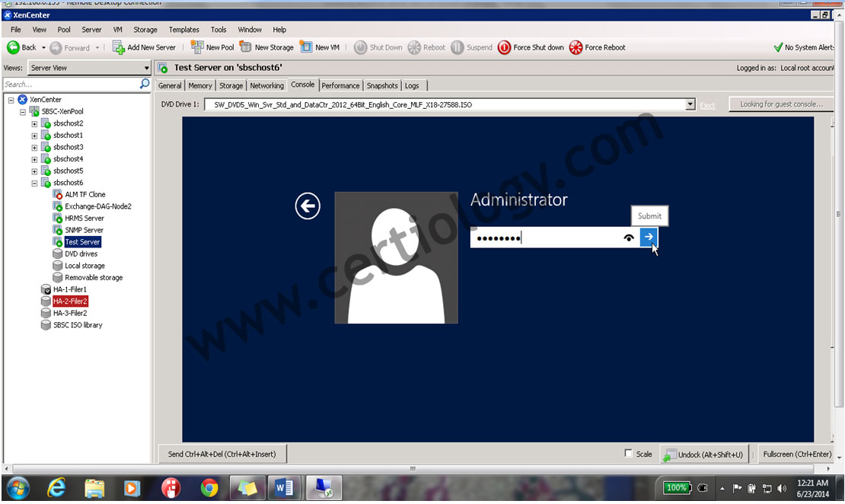This screenshot has height=504, width=845.
Task: Switch to the Networking tab
Action: [266, 86]
